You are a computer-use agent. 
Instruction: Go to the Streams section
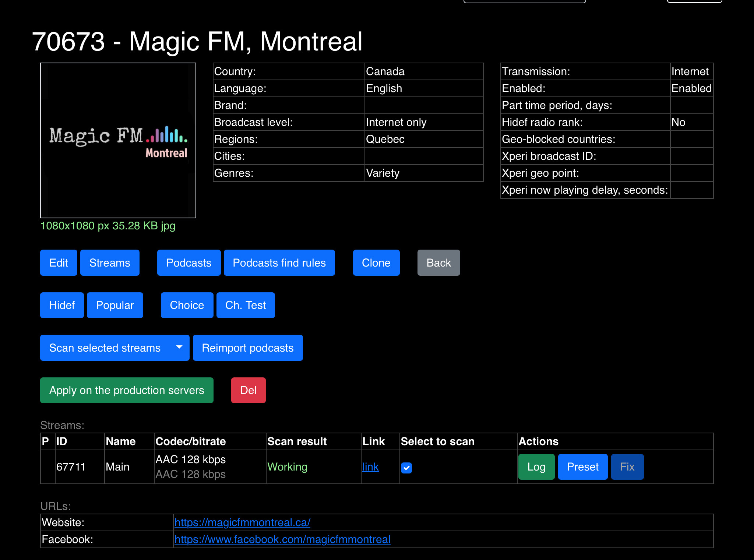pyautogui.click(x=110, y=263)
